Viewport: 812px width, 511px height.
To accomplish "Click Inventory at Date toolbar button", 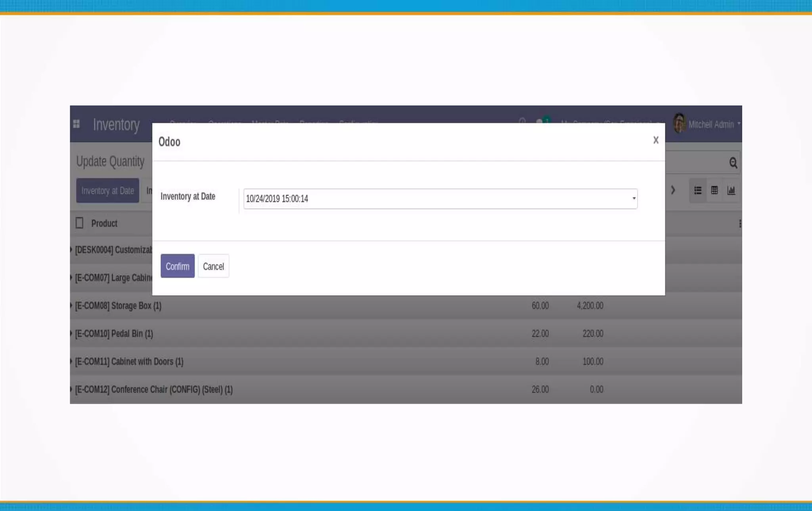I will point(107,191).
